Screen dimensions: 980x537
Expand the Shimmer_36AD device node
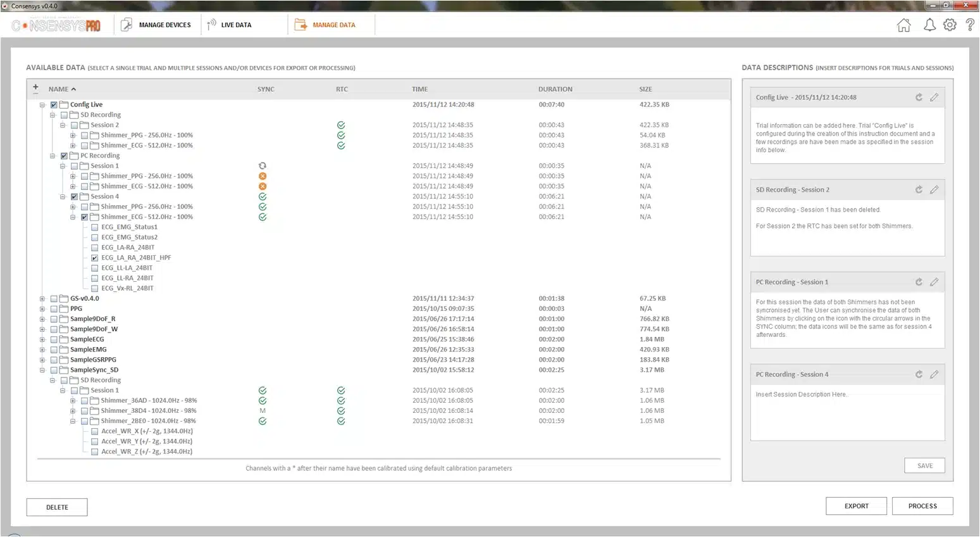[73, 401]
